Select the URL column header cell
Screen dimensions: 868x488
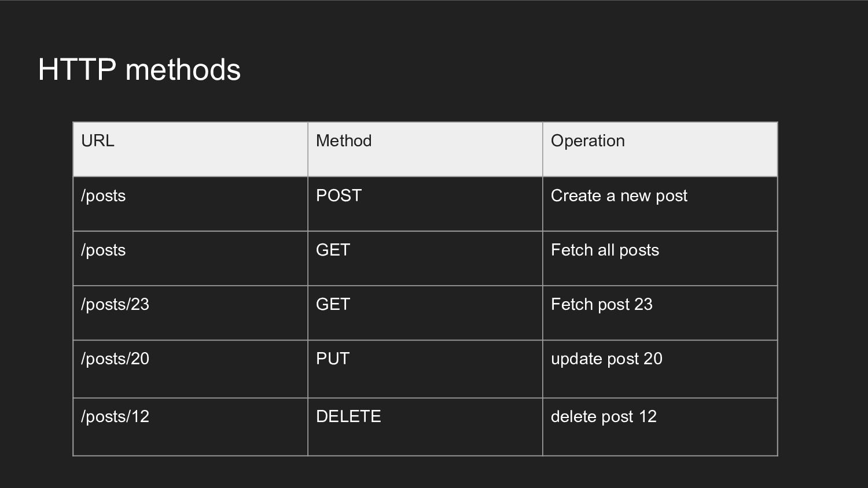point(190,149)
